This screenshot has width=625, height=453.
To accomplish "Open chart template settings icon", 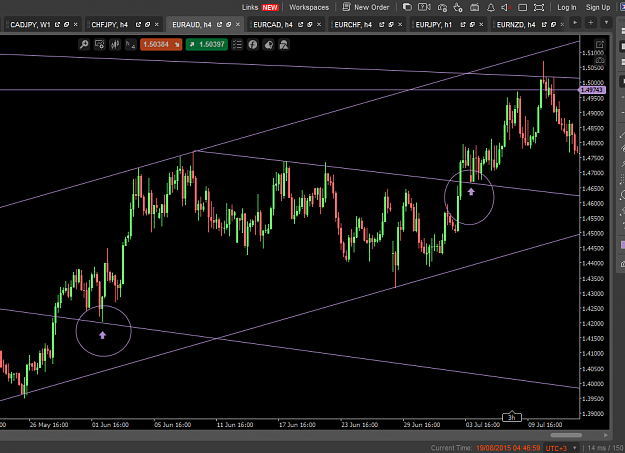I will [x=99, y=44].
